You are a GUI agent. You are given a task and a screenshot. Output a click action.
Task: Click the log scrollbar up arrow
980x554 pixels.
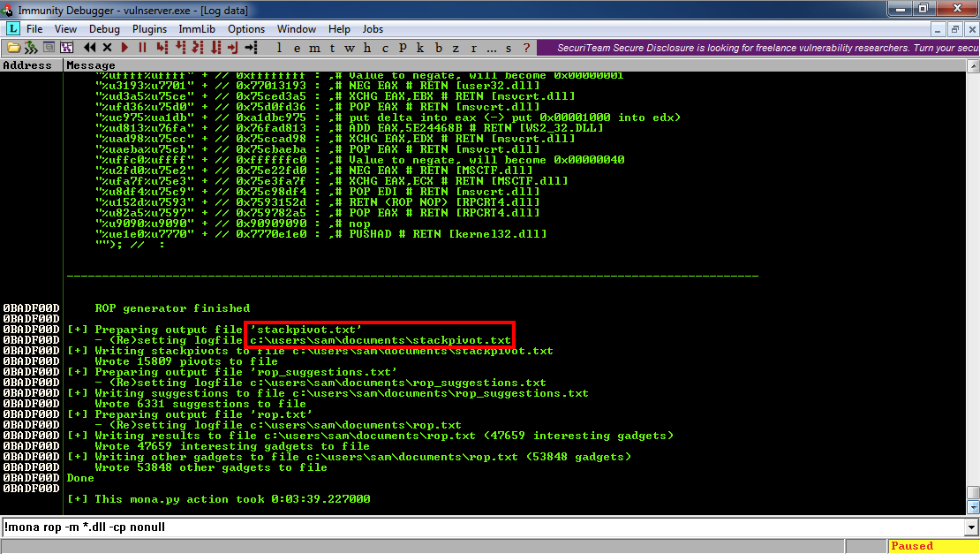973,65
